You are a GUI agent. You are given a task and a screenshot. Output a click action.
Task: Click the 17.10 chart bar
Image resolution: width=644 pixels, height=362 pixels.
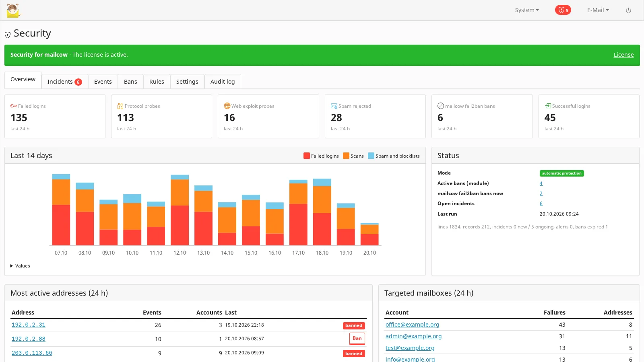coord(298,212)
